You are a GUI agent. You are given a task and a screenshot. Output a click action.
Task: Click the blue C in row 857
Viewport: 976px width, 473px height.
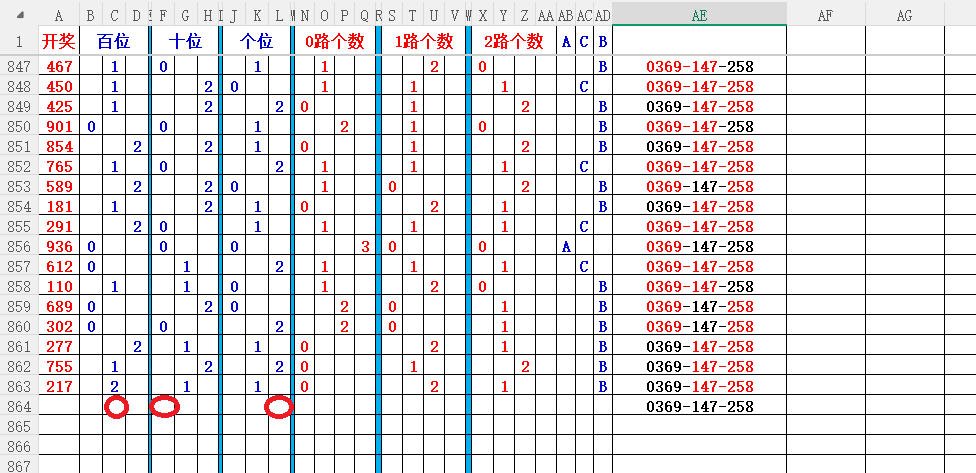(584, 267)
